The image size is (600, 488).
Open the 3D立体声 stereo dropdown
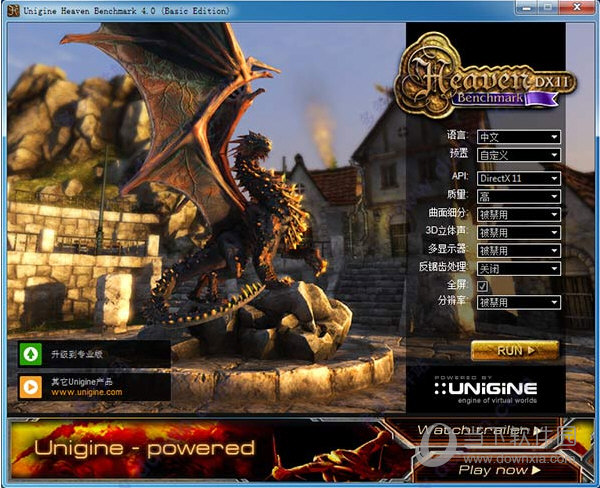[518, 233]
